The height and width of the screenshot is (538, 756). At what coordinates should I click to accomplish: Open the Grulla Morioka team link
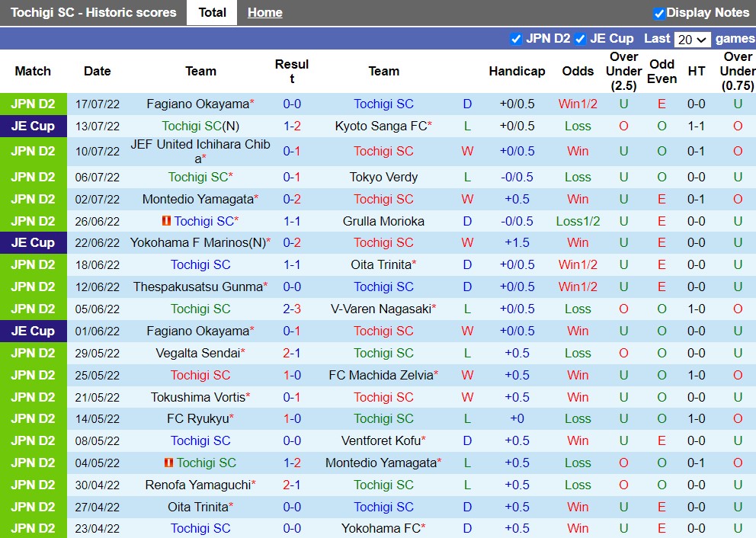click(x=383, y=221)
